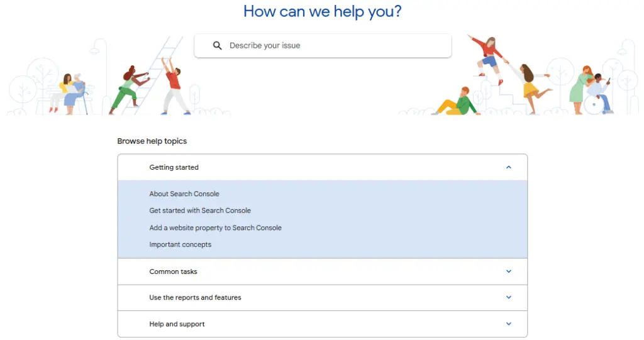Screen dimensions: 644x340
Task: Open Get started with Search Console
Action: [200, 211]
